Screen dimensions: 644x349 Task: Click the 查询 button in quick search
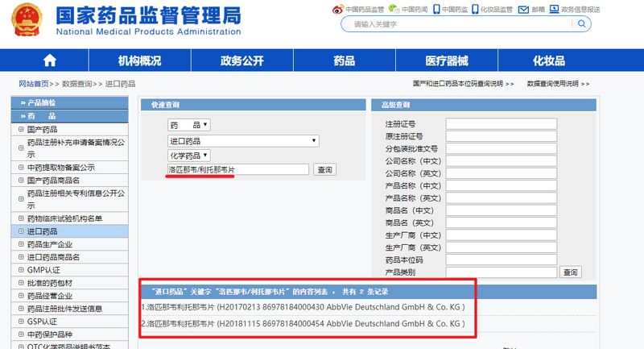[324, 170]
